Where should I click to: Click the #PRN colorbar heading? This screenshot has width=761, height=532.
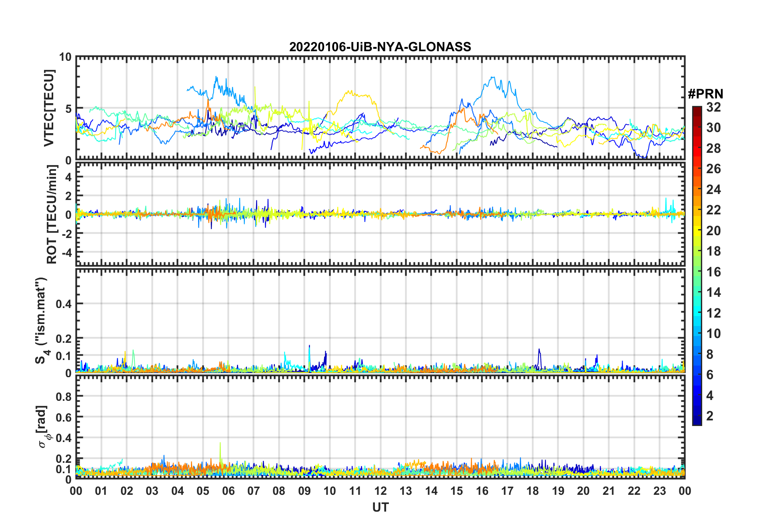coord(705,94)
